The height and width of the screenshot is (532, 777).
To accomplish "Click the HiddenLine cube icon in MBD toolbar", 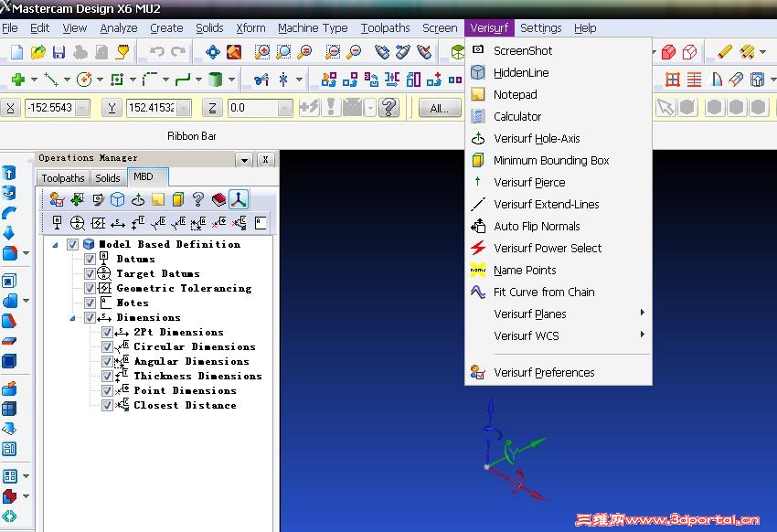I will point(117,199).
